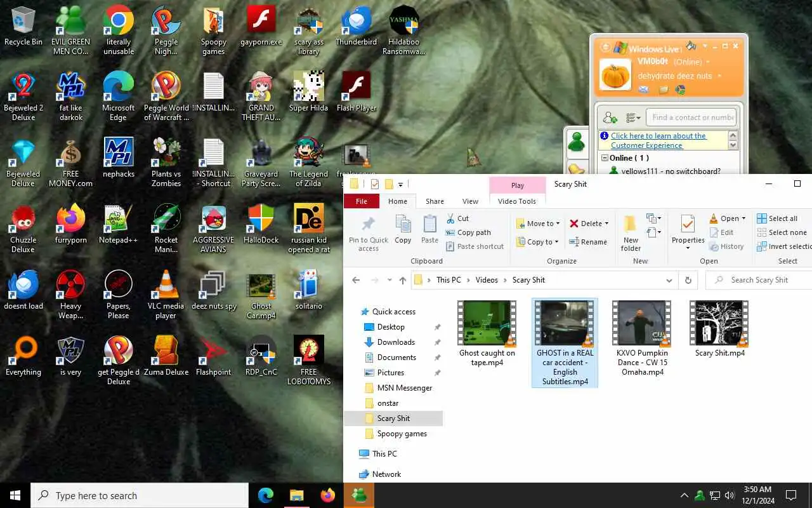Image resolution: width=812 pixels, height=508 pixels.
Task: Click the Firefox icon on the taskbar
Action: [x=327, y=495]
